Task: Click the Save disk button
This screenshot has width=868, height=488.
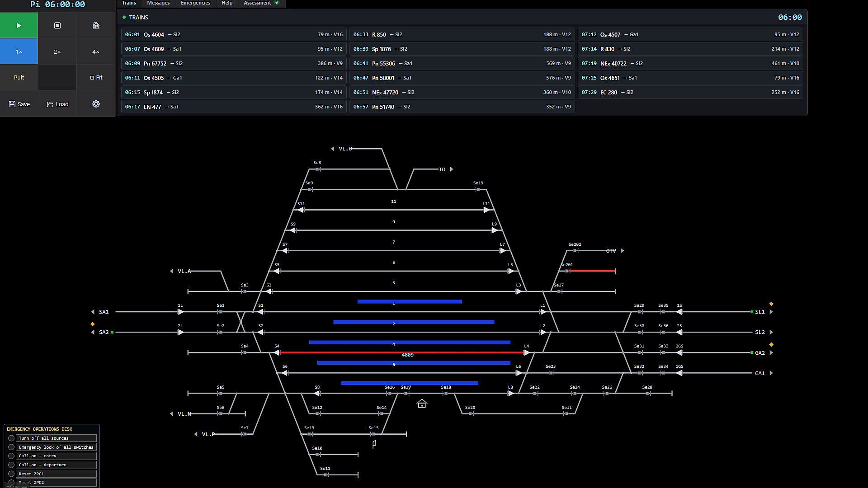Action: (19, 104)
